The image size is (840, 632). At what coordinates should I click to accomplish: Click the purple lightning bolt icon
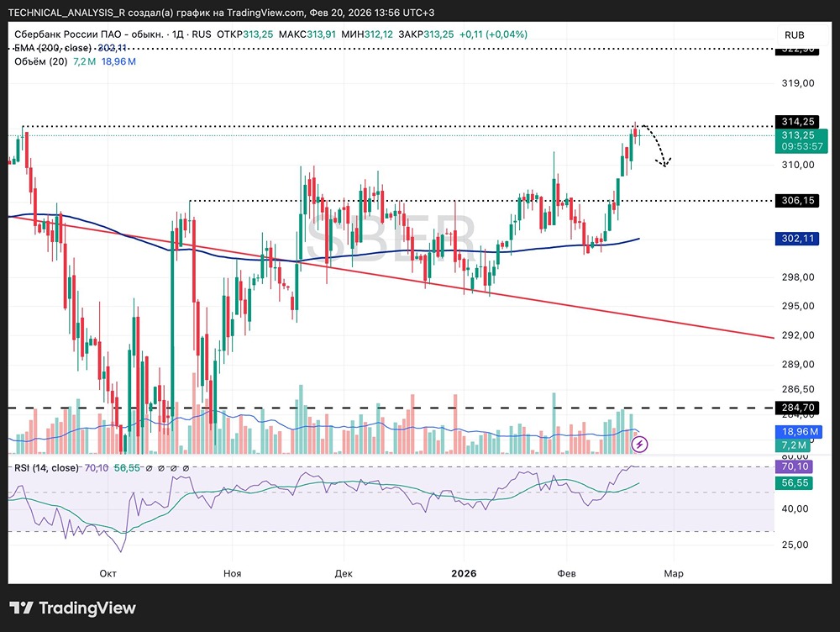tap(639, 445)
